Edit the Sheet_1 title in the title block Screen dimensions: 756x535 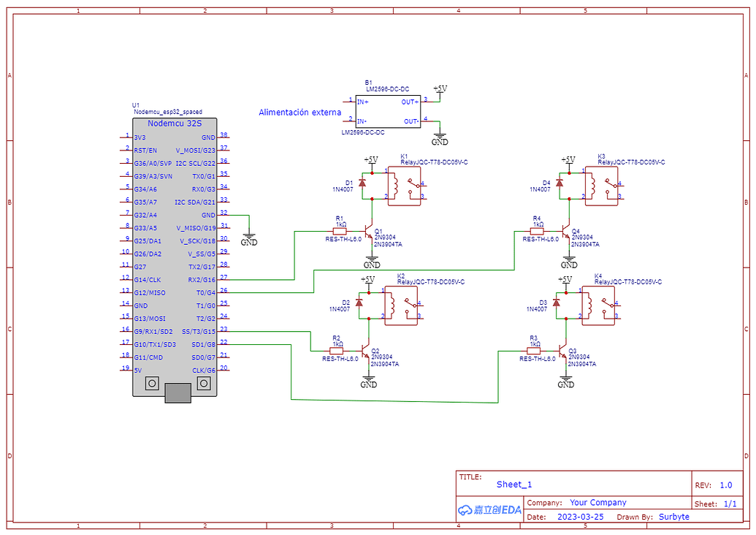click(x=513, y=484)
